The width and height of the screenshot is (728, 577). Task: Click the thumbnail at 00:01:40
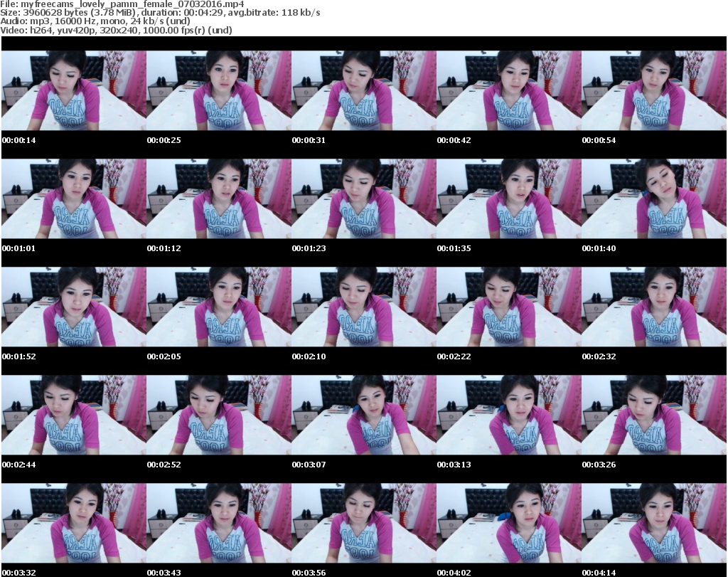point(653,198)
